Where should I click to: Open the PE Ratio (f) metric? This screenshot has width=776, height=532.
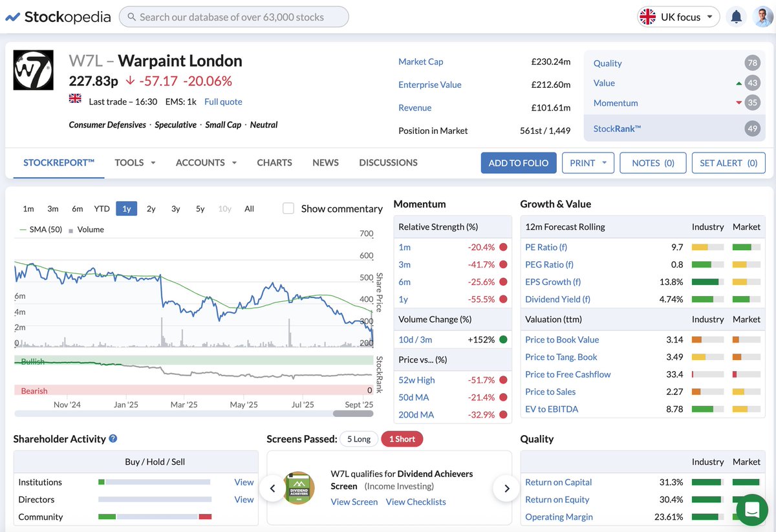[x=546, y=247]
